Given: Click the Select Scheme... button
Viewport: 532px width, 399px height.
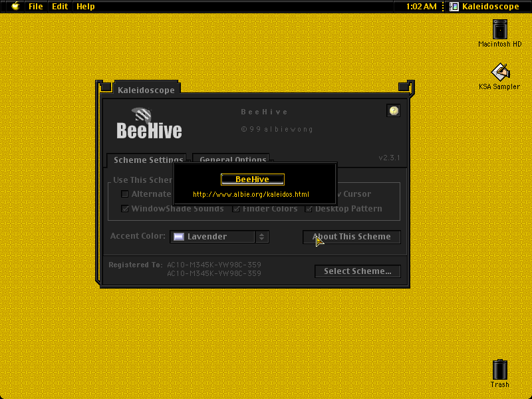Looking at the screenshot, I should pos(358,271).
